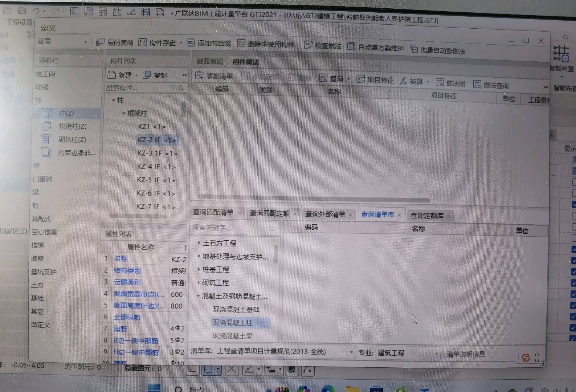Screen dimensions: 576x392
Task: Select 约束边缘非... in the navigation bar
Action: [77, 153]
